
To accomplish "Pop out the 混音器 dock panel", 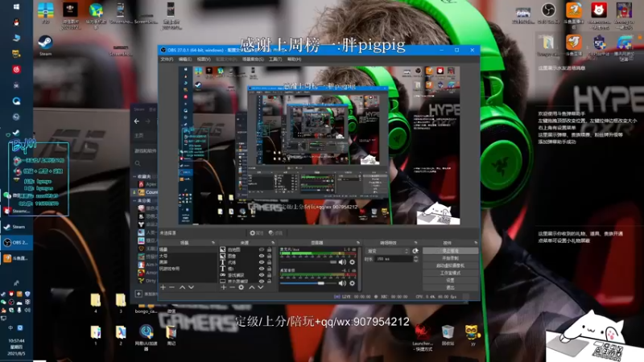I will pyautogui.click(x=357, y=243).
